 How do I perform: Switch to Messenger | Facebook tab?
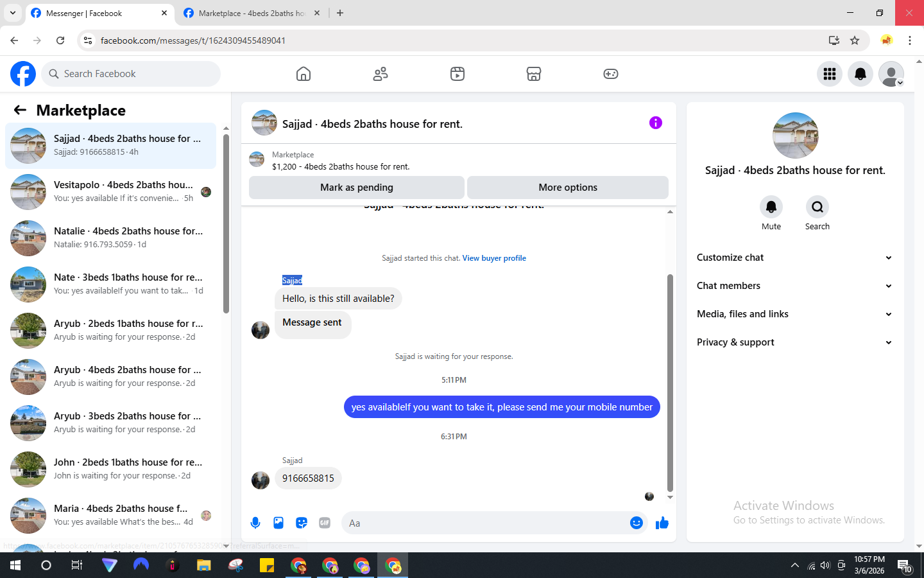pyautogui.click(x=99, y=13)
